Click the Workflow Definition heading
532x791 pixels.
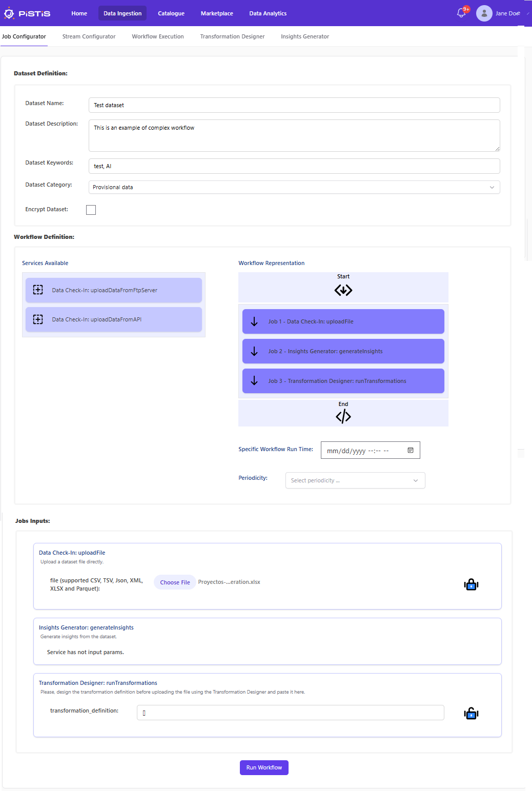coord(44,237)
